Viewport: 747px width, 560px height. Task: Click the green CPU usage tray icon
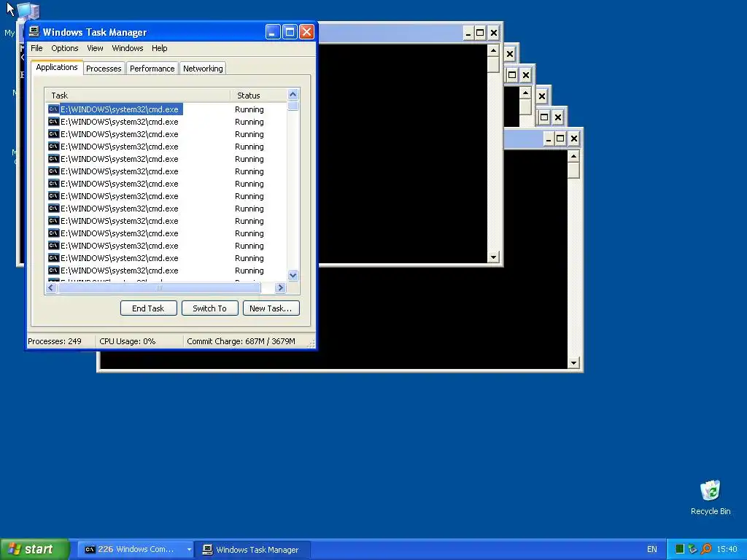(680, 549)
